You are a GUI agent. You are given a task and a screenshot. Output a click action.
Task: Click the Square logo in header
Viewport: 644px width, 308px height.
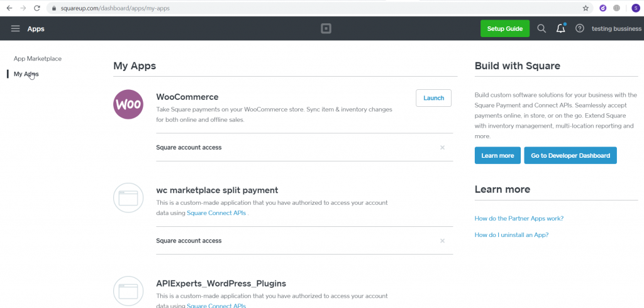point(326,28)
